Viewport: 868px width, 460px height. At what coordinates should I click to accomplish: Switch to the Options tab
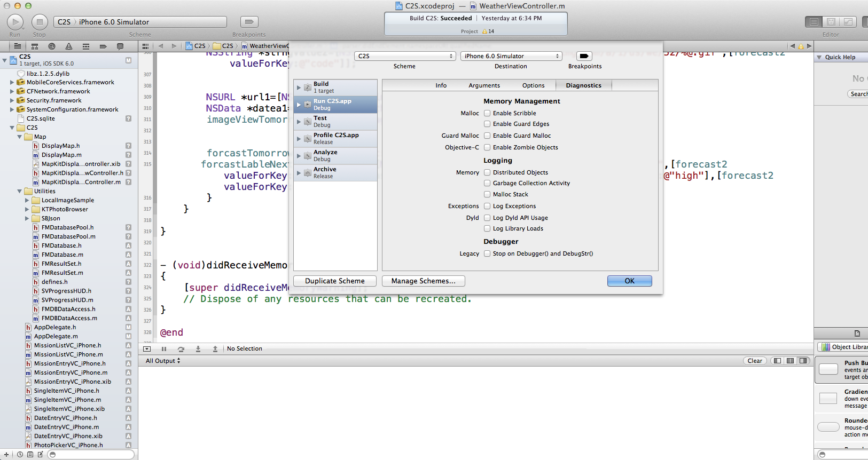pyautogui.click(x=533, y=85)
